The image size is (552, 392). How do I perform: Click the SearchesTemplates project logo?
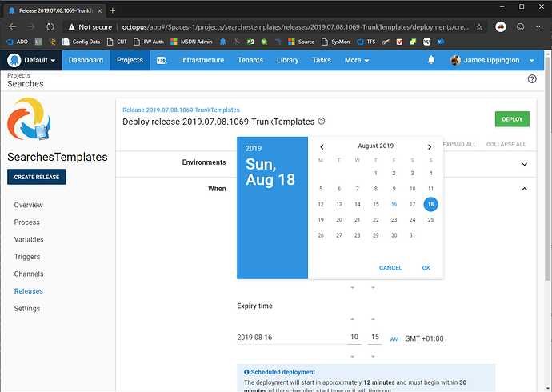29,118
